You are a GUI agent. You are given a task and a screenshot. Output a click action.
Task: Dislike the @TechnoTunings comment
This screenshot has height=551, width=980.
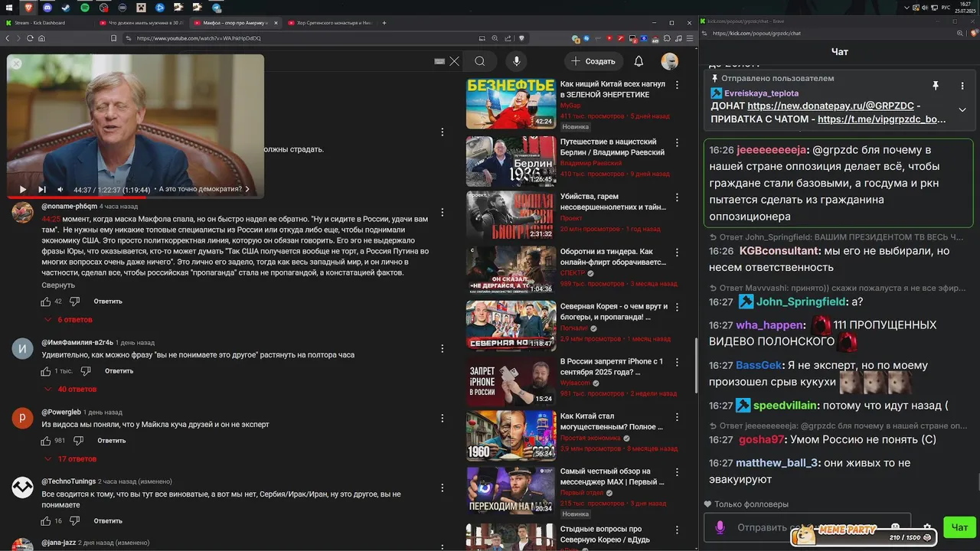tap(75, 521)
